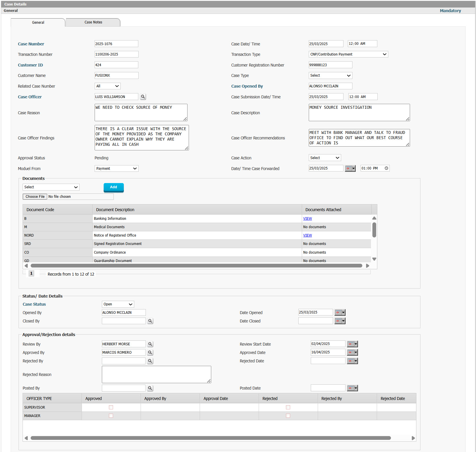
Task: Open the Date Case Forwarded calendar picker
Action: 350,169
